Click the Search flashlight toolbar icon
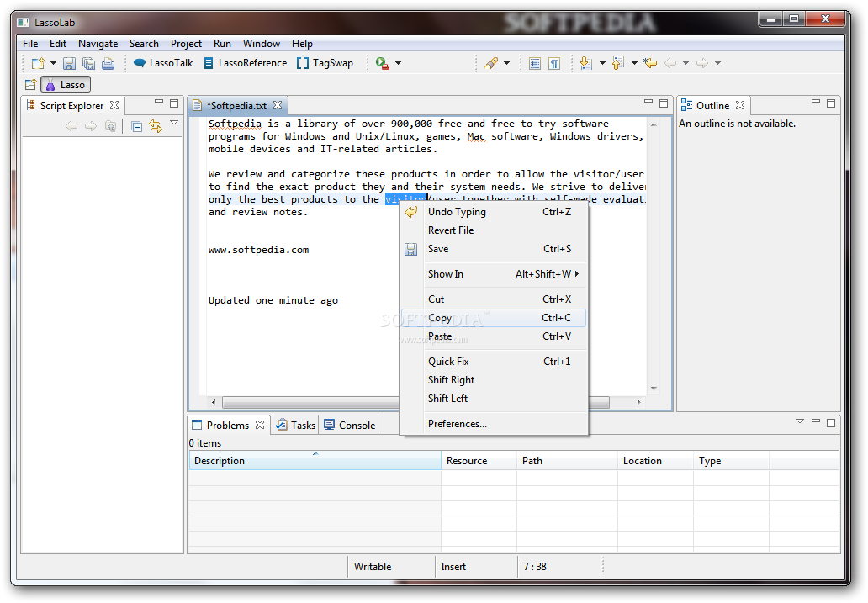Screen dimensions: 868x603 491,63
